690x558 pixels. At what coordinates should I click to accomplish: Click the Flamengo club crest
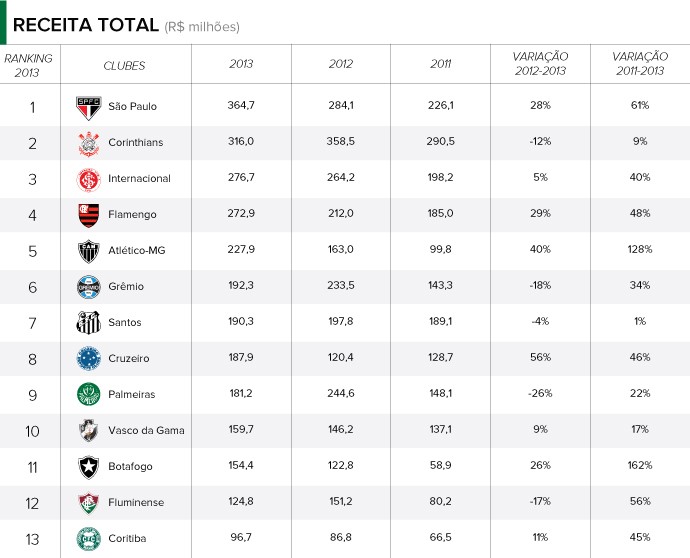click(x=88, y=215)
